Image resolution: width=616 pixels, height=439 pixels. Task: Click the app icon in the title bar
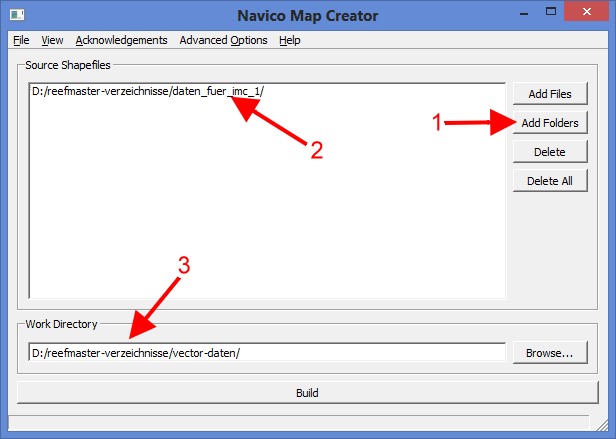pos(15,14)
